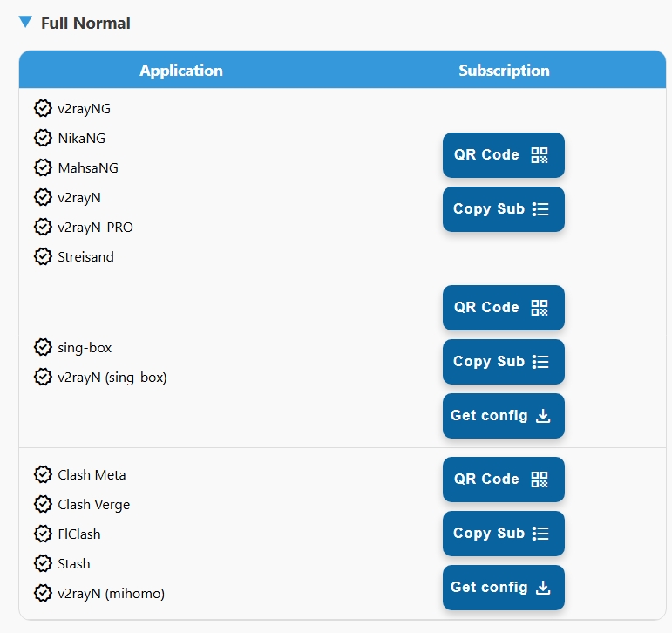Show QR Code for sing-box group

click(x=504, y=308)
